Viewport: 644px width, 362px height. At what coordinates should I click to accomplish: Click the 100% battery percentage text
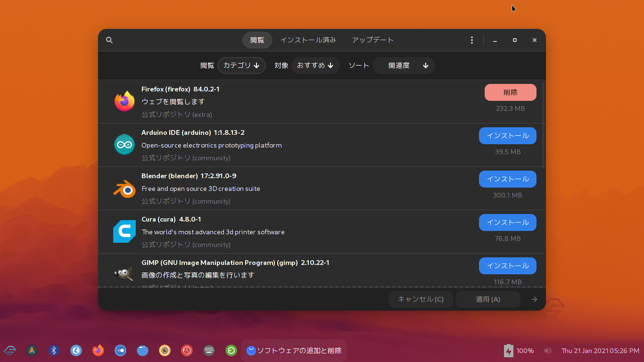525,351
